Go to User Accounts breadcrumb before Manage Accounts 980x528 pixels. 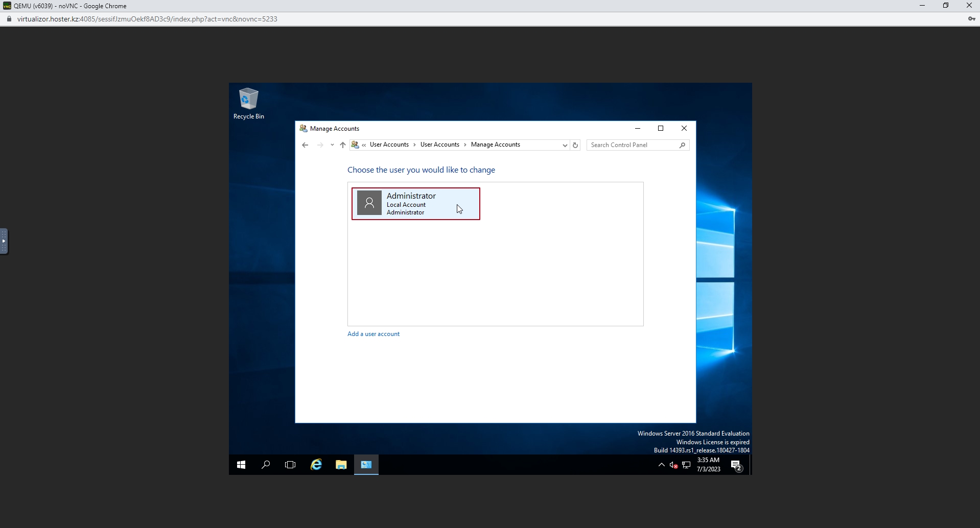[439, 145]
